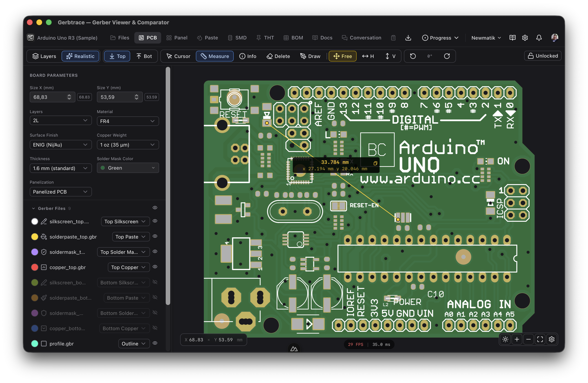Show the solderpaste bottom layer

[x=155, y=298]
